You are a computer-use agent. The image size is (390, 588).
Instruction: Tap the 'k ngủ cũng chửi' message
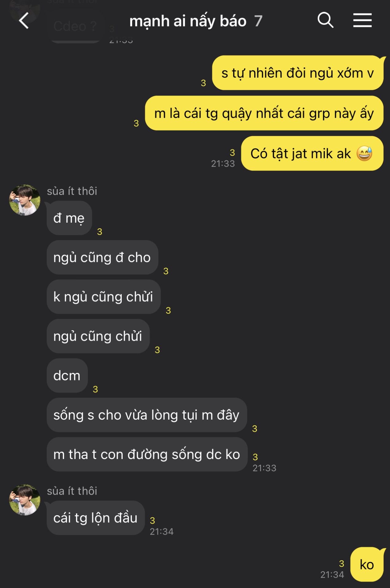tap(104, 297)
